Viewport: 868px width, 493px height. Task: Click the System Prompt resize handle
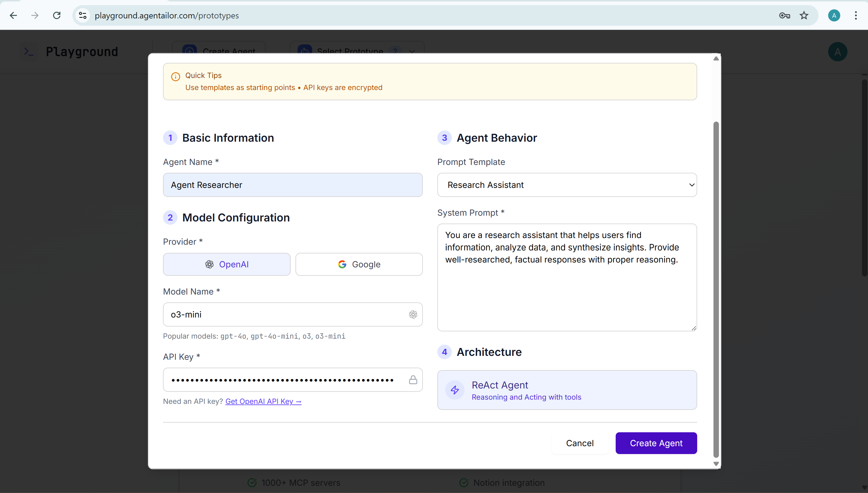point(694,328)
